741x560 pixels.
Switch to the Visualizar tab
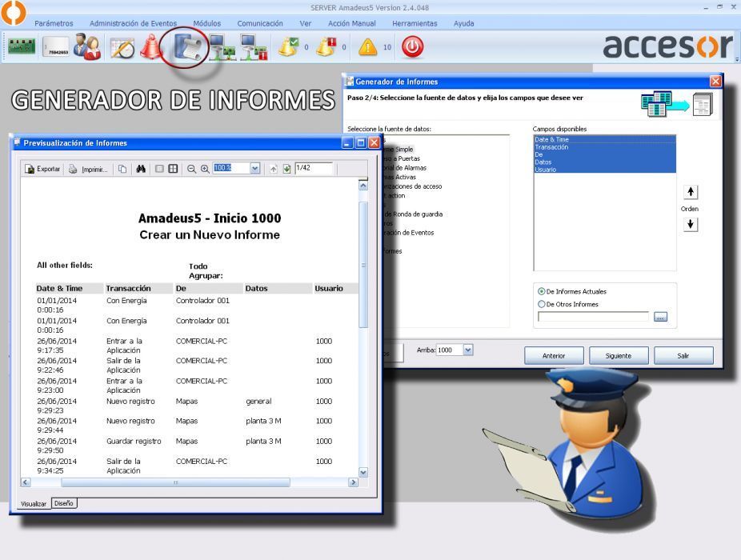point(34,504)
